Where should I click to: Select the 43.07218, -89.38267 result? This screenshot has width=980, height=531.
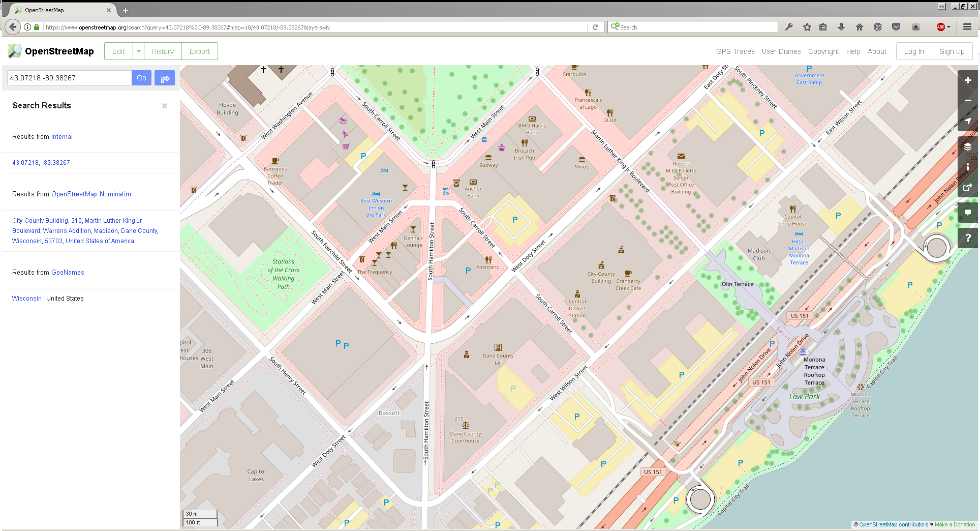[x=41, y=163]
